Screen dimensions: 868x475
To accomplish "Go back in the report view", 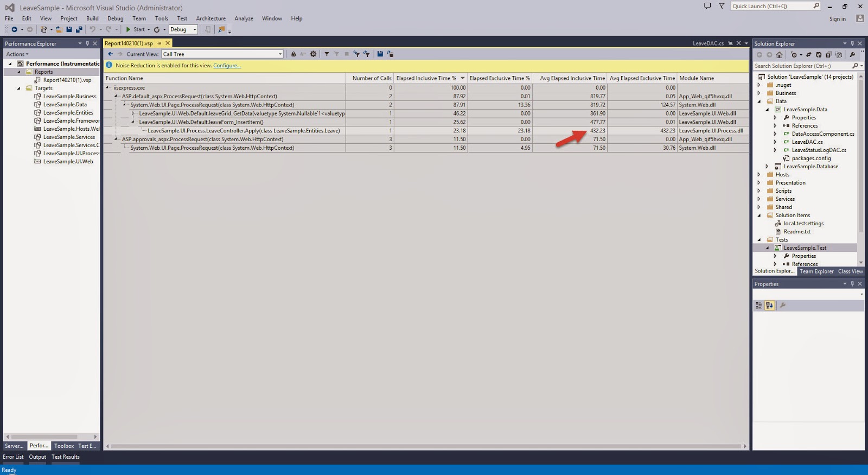I will pyautogui.click(x=111, y=54).
